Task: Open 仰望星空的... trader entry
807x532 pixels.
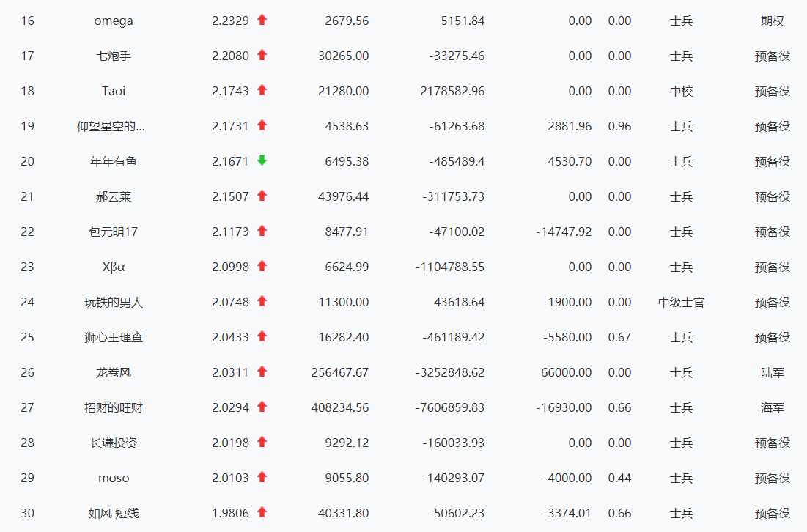Action: tap(111, 126)
